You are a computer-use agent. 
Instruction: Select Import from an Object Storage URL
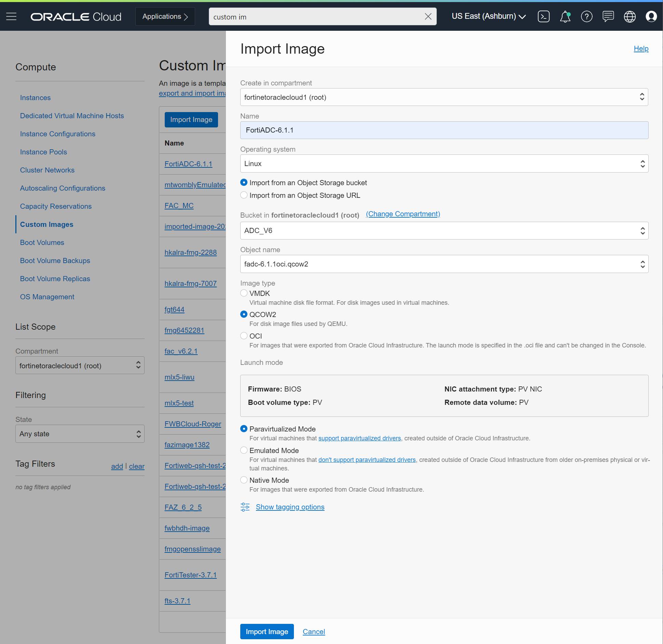tap(244, 195)
